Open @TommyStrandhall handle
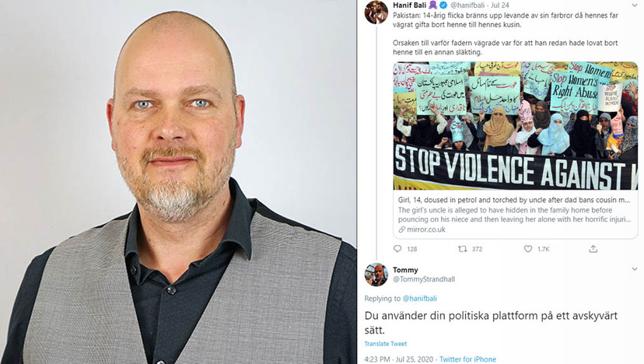The image size is (644, 364). (x=424, y=279)
